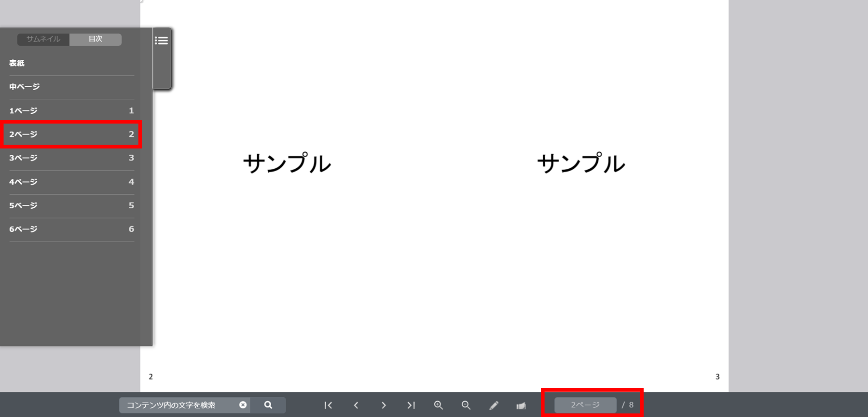The width and height of the screenshot is (868, 417).
Task: Select the pen annotation tool
Action: (x=494, y=405)
